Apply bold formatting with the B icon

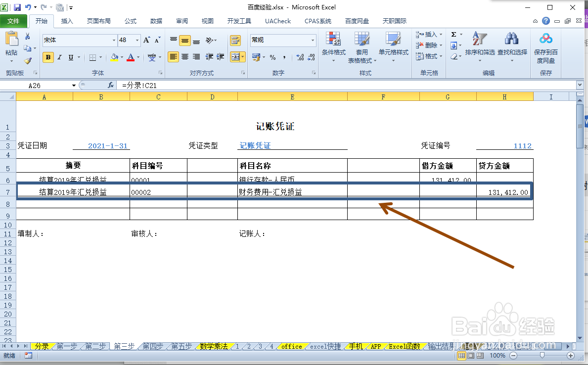(48, 57)
